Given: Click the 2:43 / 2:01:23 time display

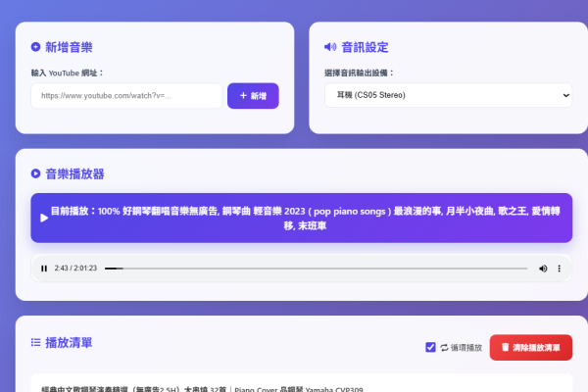Looking at the screenshot, I should pyautogui.click(x=75, y=269).
